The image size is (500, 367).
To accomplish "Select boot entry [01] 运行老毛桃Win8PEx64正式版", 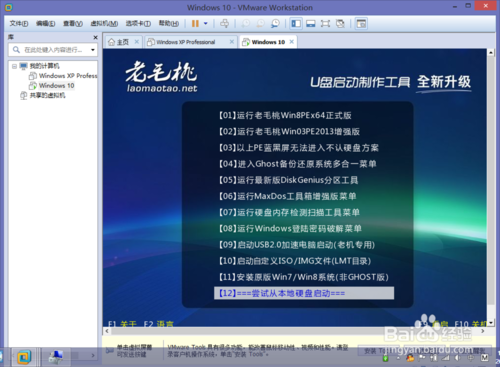I will [x=285, y=115].
